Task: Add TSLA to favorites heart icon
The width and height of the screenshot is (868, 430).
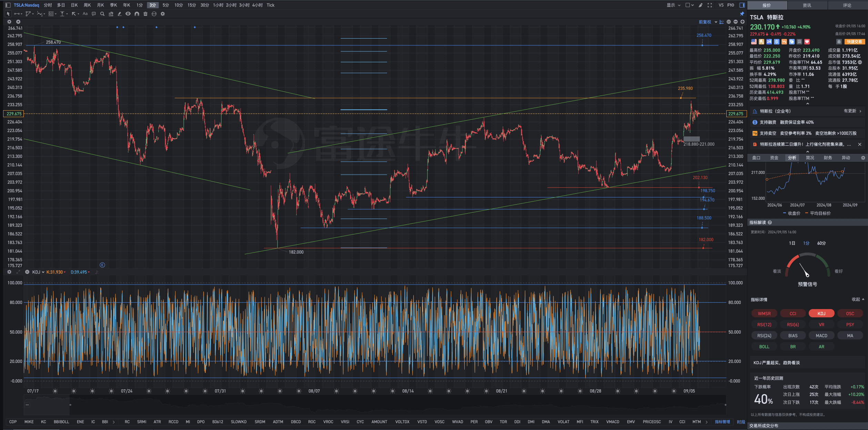Action: point(807,42)
